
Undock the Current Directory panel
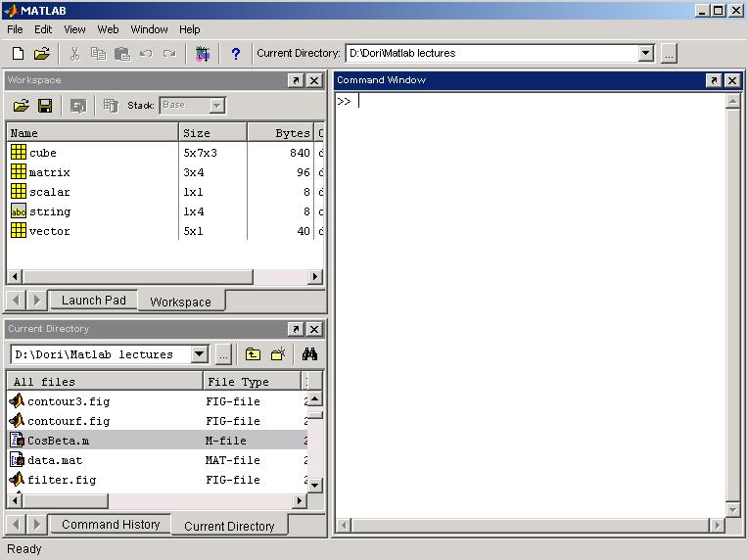tap(296, 329)
